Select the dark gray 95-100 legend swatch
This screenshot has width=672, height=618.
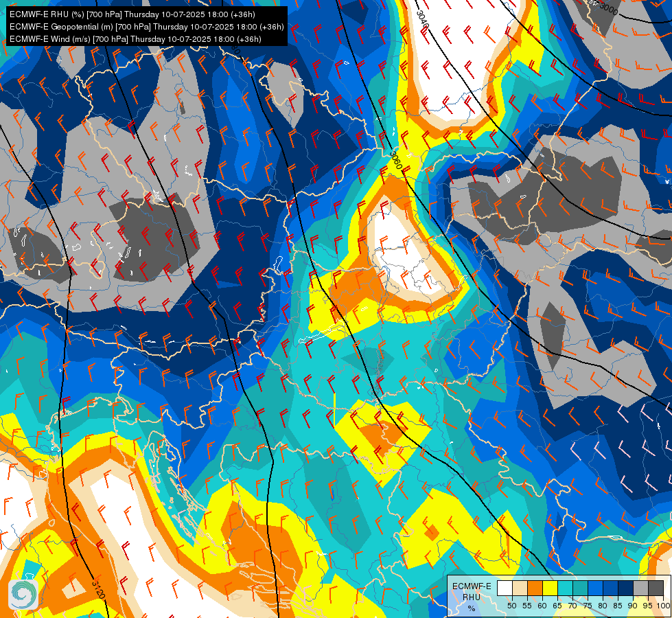656,588
